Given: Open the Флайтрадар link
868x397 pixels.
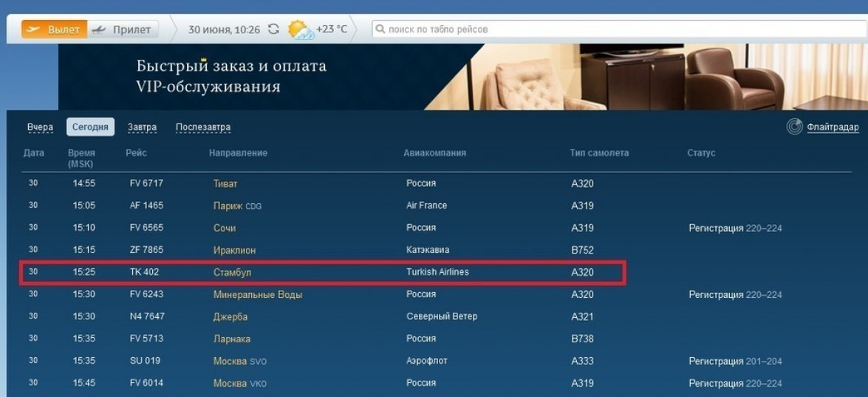Looking at the screenshot, I should 833,127.
